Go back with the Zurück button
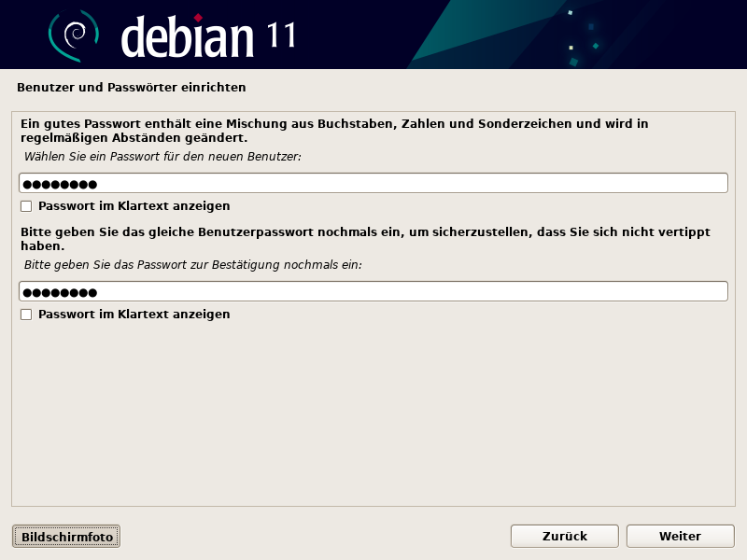Screen dimensions: 747x560 pos(565,536)
